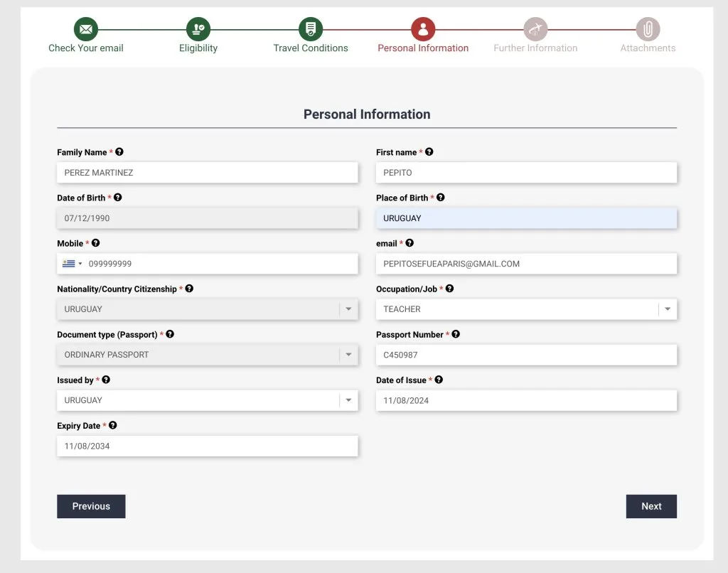Click help icon next to Expiry Date
The width and height of the screenshot is (728, 573).
(x=112, y=425)
